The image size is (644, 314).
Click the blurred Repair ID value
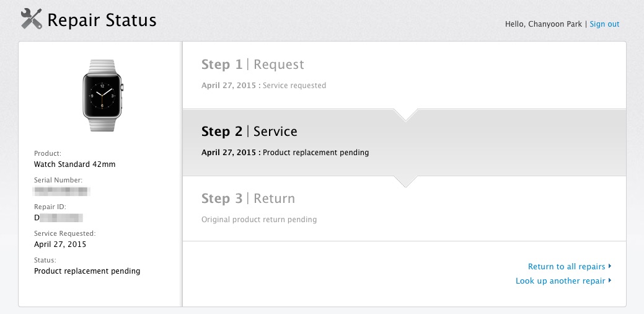tap(58, 218)
